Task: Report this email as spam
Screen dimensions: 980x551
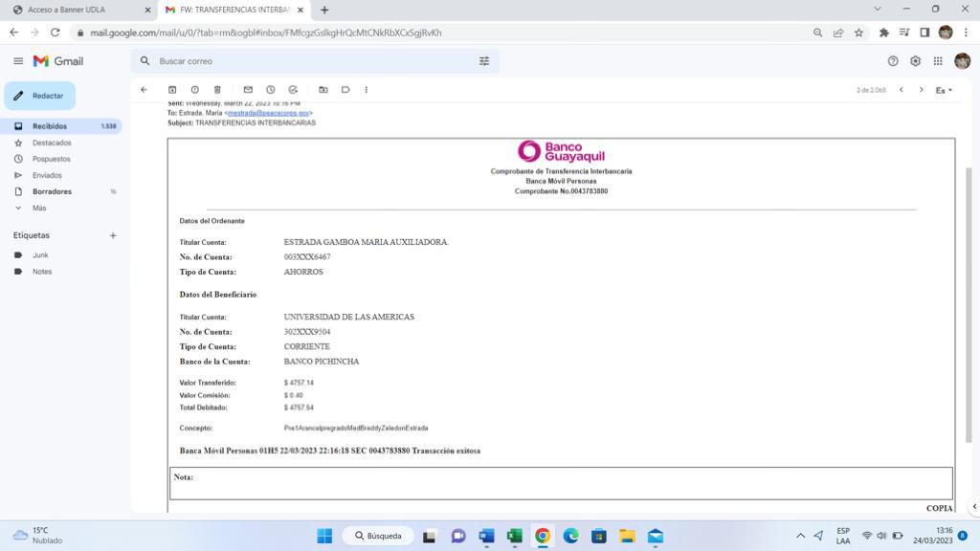Action: [194, 90]
